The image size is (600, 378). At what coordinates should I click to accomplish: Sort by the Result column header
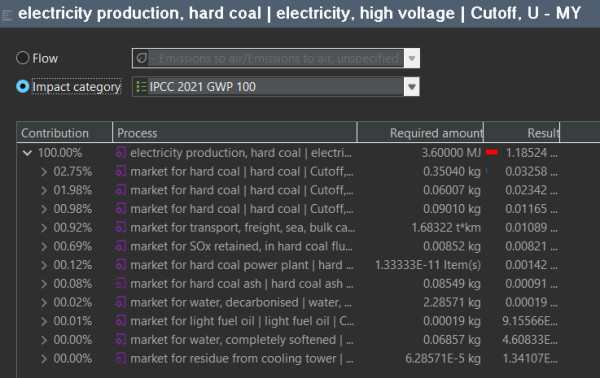pyautogui.click(x=522, y=133)
